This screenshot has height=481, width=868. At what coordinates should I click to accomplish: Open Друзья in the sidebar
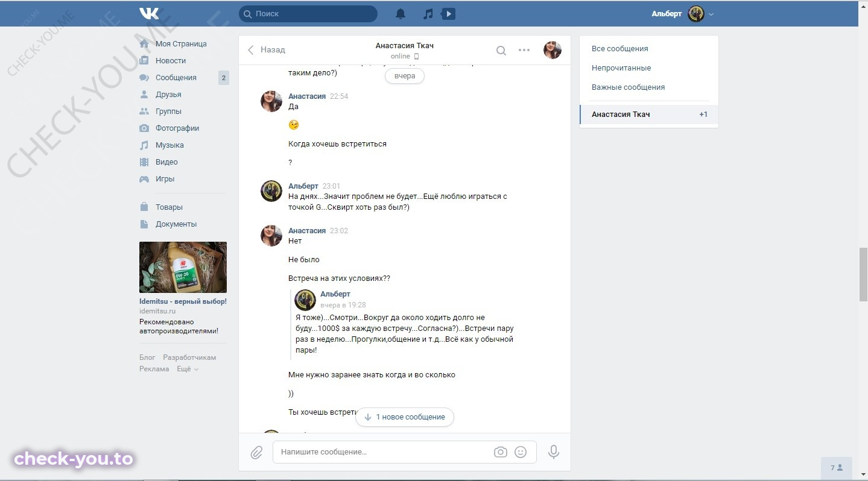(168, 95)
